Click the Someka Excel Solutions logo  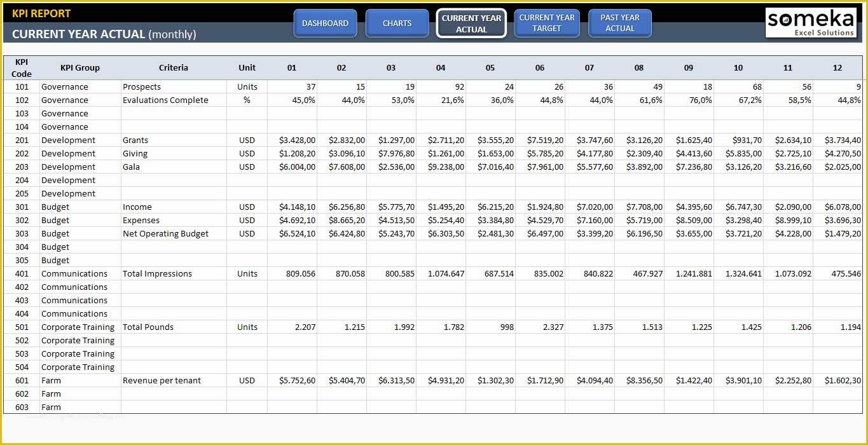pos(811,23)
